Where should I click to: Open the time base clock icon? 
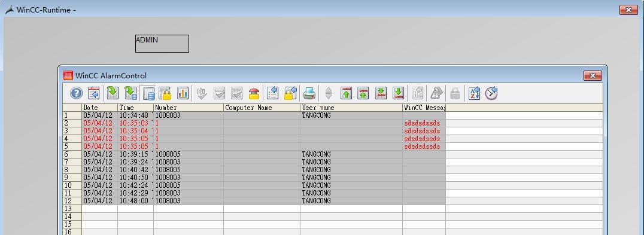tap(491, 93)
